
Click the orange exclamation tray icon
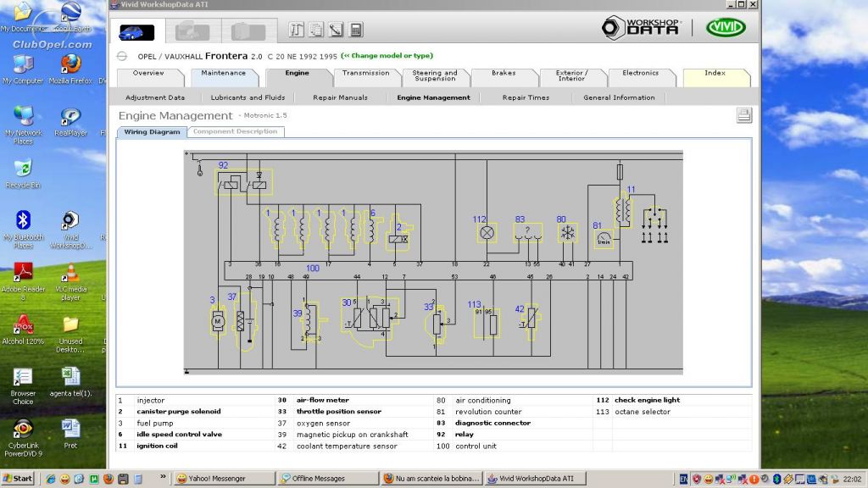(x=754, y=479)
